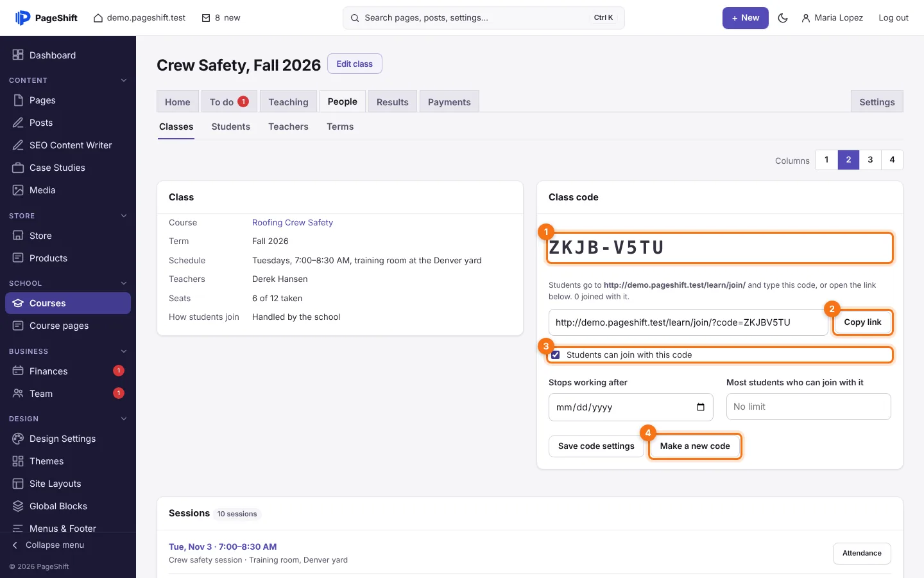Open Attendance for the Nov 3 session
Viewport: 924px width, 578px height.
click(x=862, y=554)
